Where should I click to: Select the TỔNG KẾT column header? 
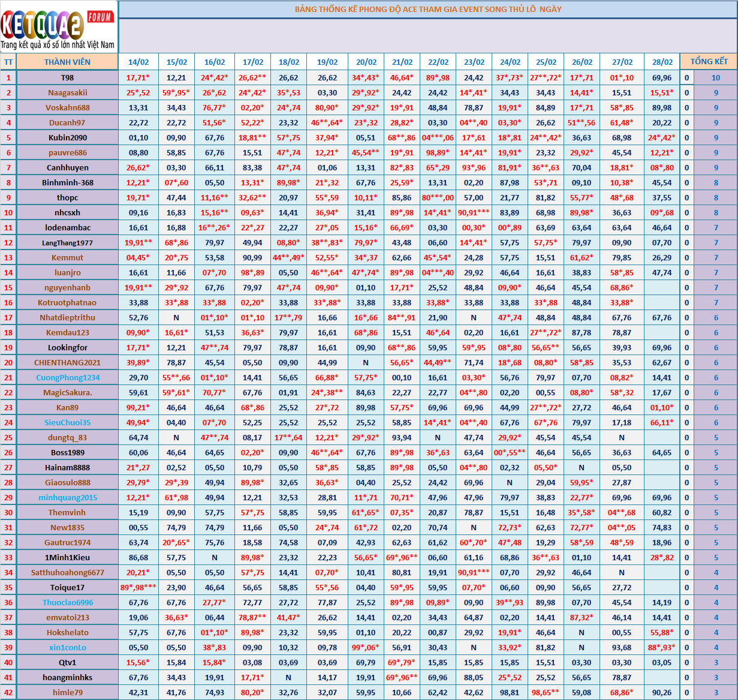pyautogui.click(x=709, y=62)
